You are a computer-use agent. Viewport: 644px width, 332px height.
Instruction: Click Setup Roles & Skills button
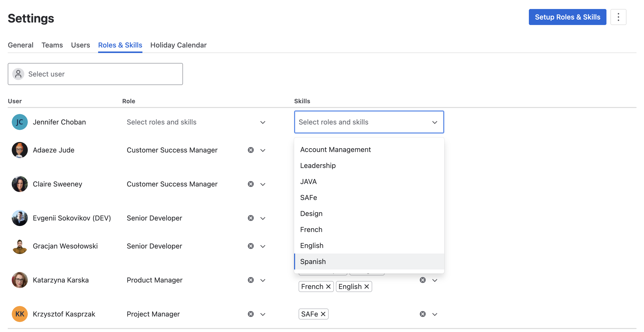click(567, 17)
